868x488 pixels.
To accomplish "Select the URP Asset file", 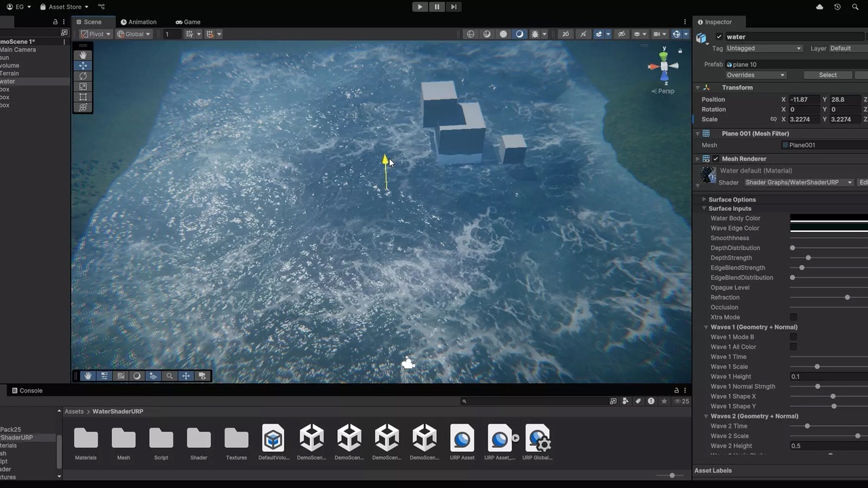I will pos(462,443).
